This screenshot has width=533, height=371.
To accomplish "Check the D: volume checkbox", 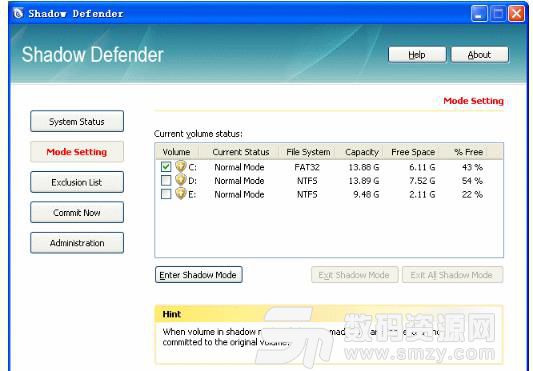I will 166,180.
